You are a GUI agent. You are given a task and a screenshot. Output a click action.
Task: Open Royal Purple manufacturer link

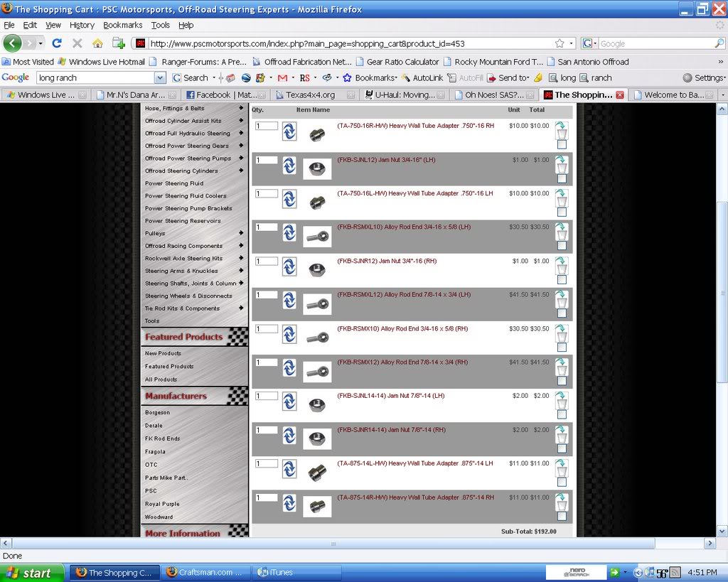[162, 504]
